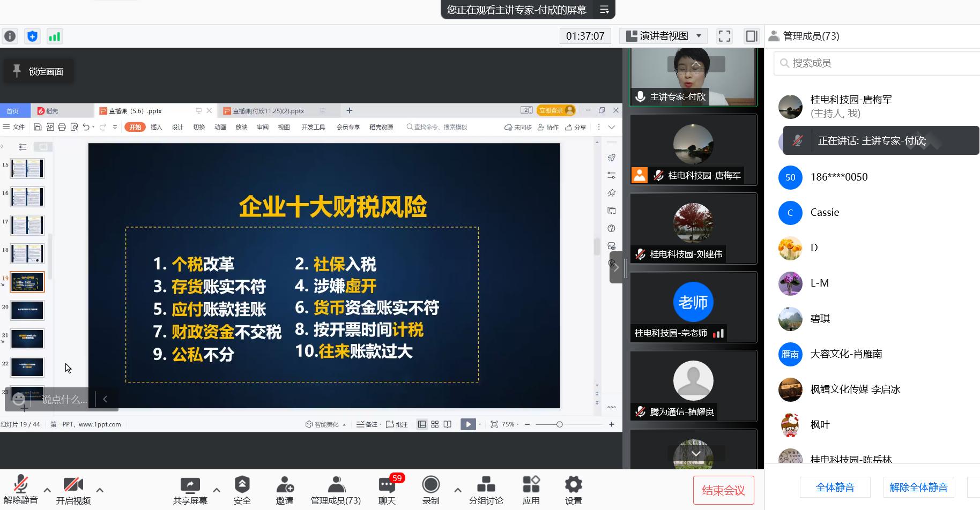Open the presenter view dropdown
The width and height of the screenshot is (980, 510).
(x=664, y=36)
